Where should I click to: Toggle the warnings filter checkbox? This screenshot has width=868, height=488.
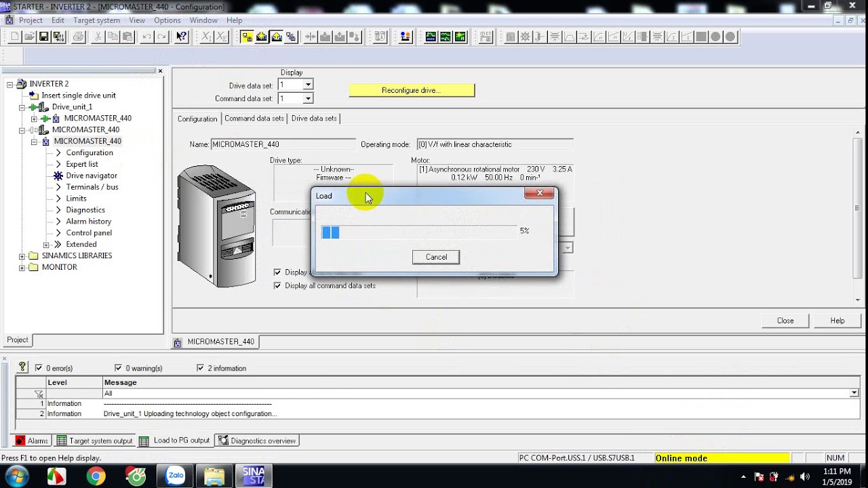pyautogui.click(x=119, y=368)
